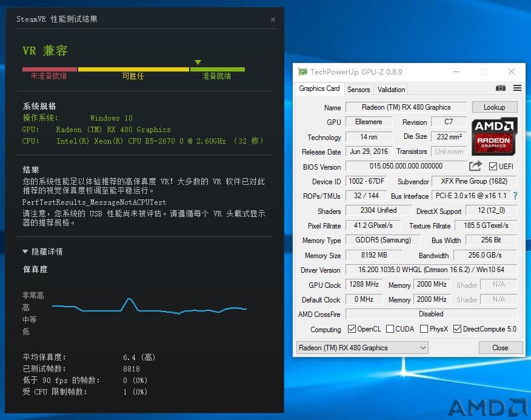The height and width of the screenshot is (420, 531).
Task: Open the GPU-Z hamburger menu
Action: (517, 88)
